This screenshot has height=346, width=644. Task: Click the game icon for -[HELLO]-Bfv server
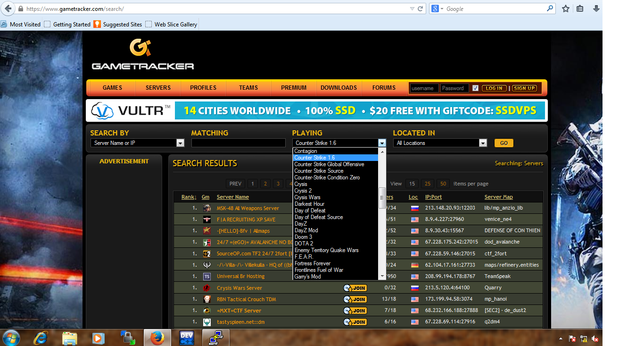[206, 231]
